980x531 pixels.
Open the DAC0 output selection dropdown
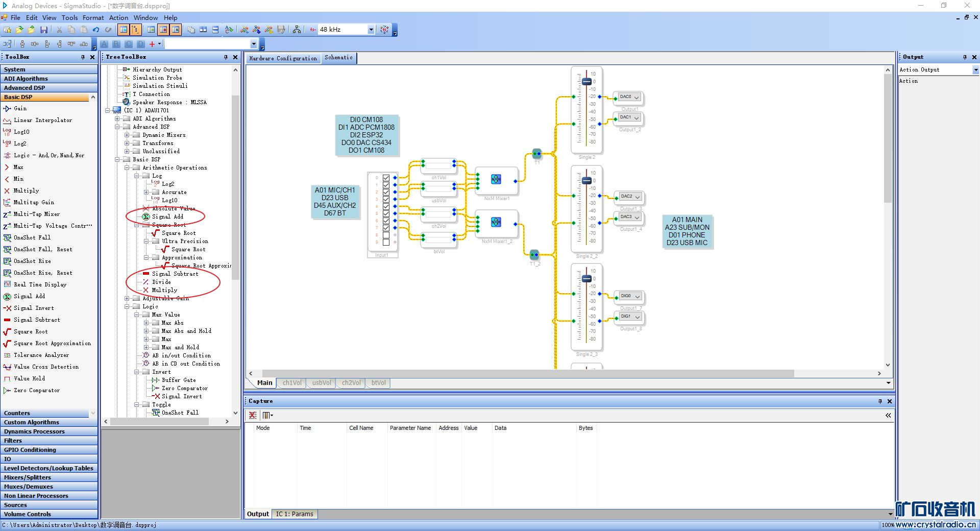[636, 98]
